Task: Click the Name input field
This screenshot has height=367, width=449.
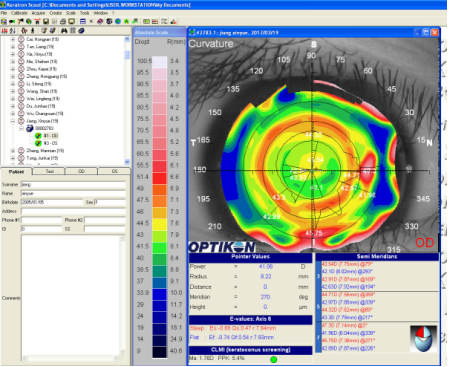Action: click(73, 193)
